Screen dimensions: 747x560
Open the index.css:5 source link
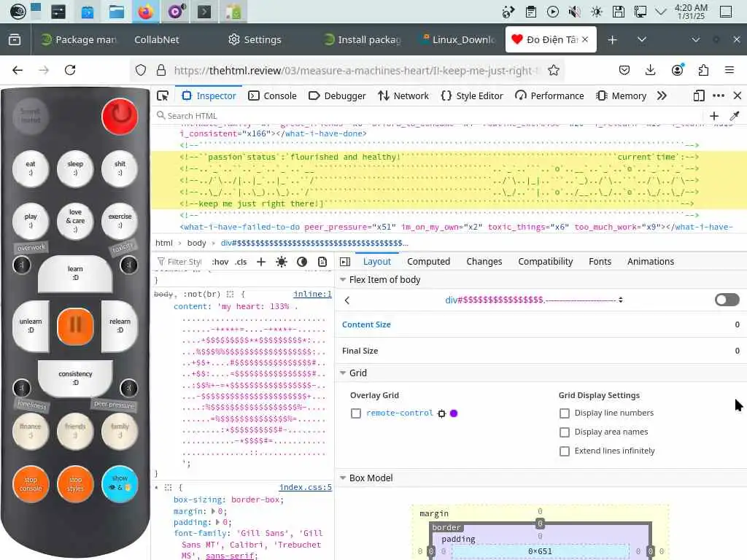click(x=306, y=487)
